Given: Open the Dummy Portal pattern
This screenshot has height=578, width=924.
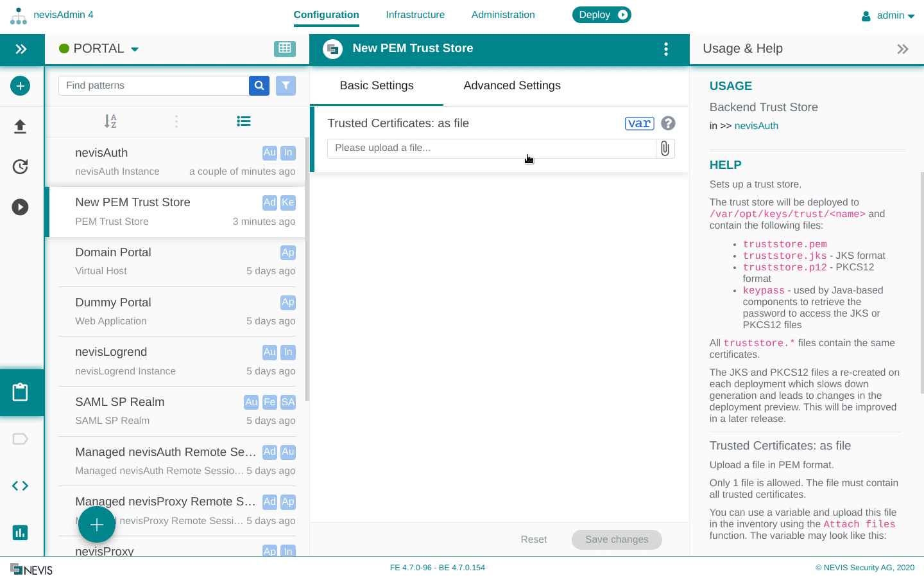Looking at the screenshot, I should tap(175, 311).
